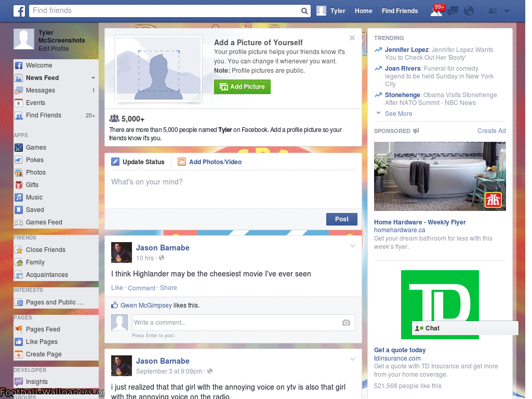Click Comment on the Highlander post
The height and width of the screenshot is (399, 532).
141,288
